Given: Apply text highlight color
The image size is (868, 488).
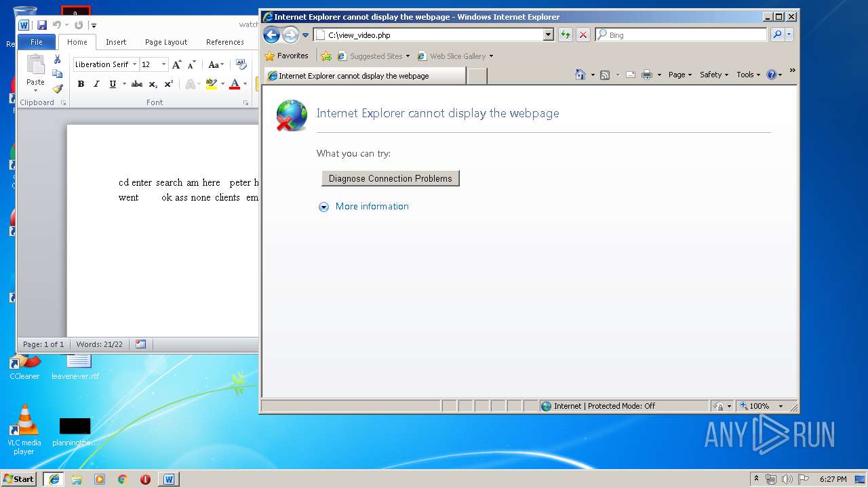Looking at the screenshot, I should [x=211, y=84].
